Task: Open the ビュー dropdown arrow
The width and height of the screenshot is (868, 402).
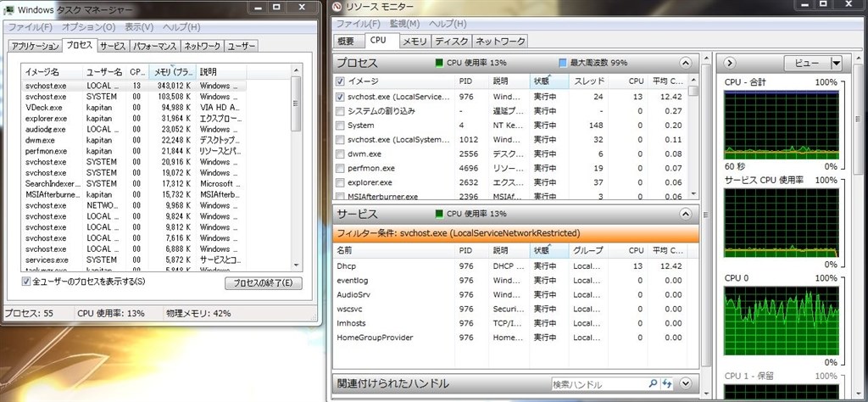Action: tap(836, 64)
